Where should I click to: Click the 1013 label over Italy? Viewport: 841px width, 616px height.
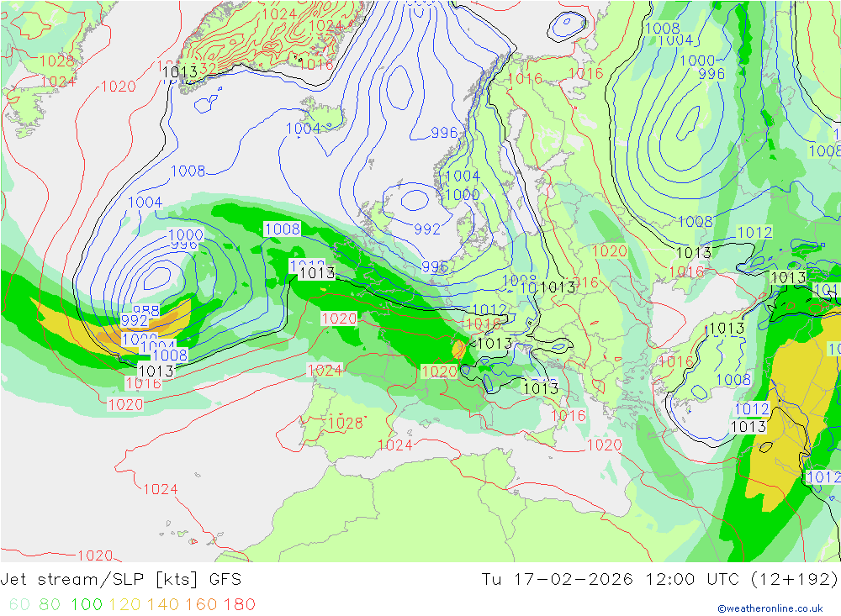point(541,388)
